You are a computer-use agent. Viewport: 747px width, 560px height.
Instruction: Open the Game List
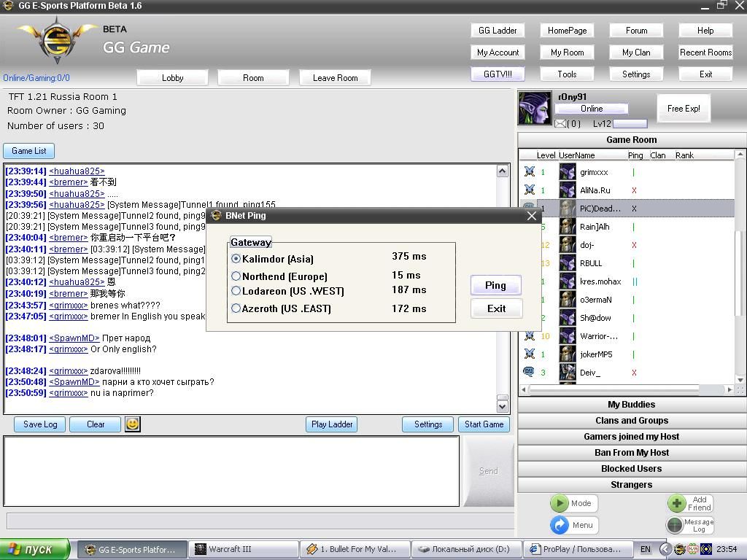[x=29, y=151]
